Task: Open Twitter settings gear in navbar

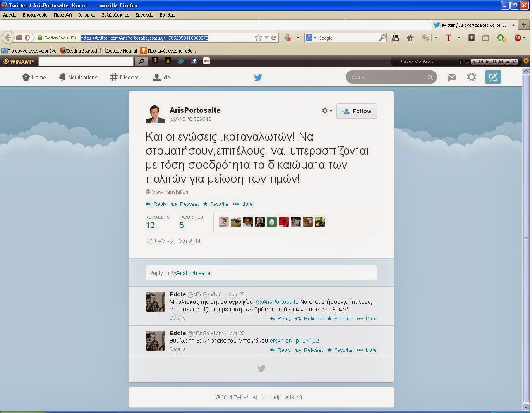Action: pos(472,77)
